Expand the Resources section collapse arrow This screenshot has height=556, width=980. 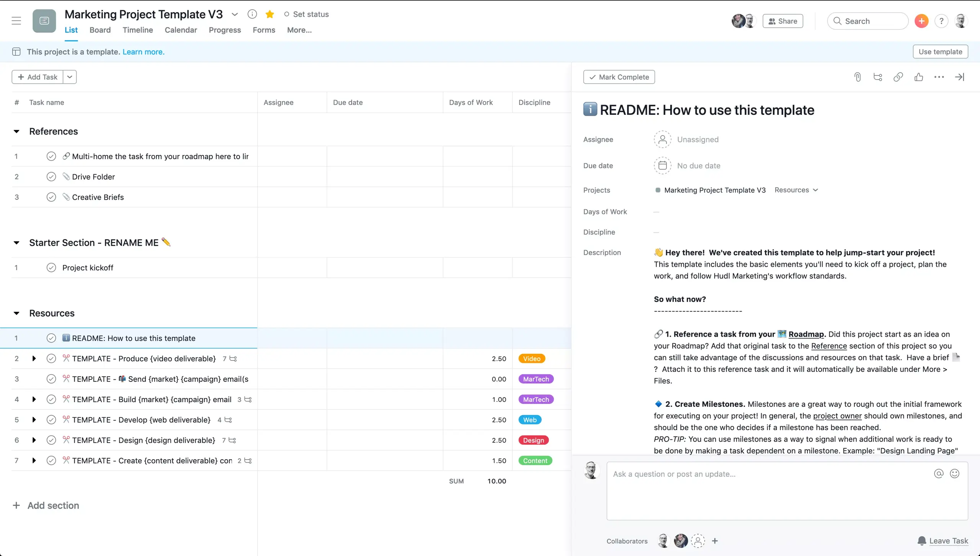(16, 312)
